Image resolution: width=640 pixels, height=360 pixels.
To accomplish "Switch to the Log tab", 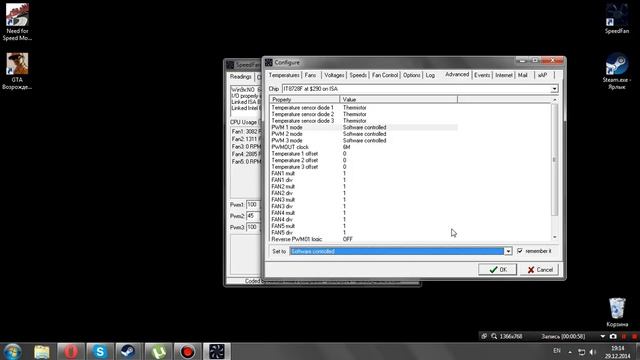I will click(430, 75).
